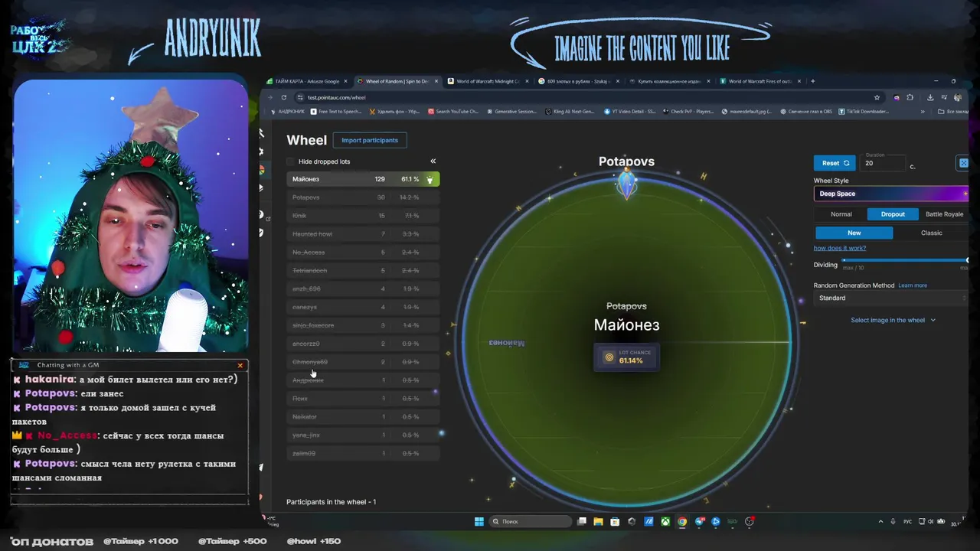
Task: Close the Chatting with a GM overlay
Action: 240,365
